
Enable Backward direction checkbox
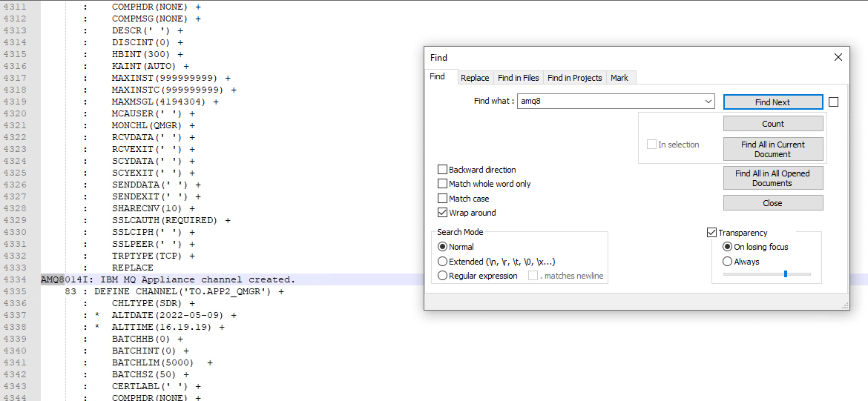click(442, 170)
